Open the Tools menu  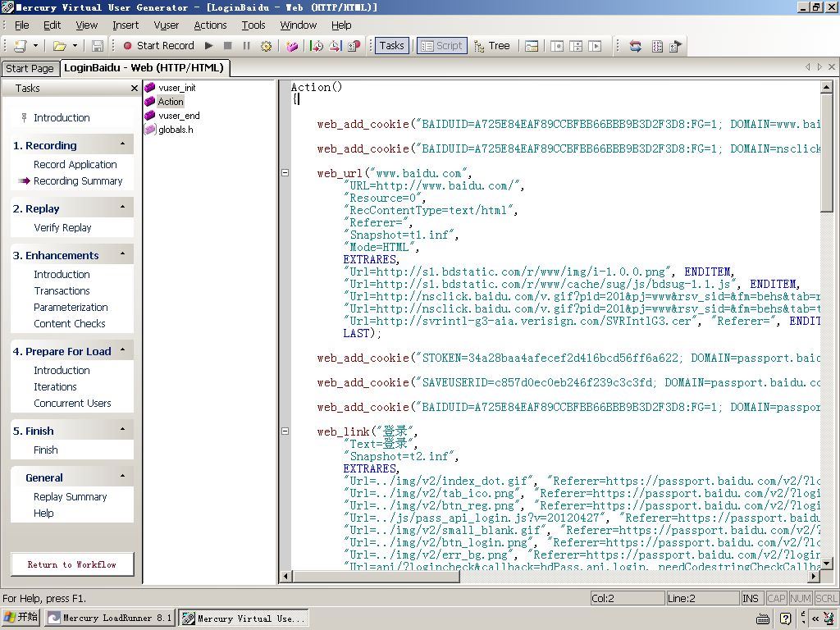click(x=253, y=25)
